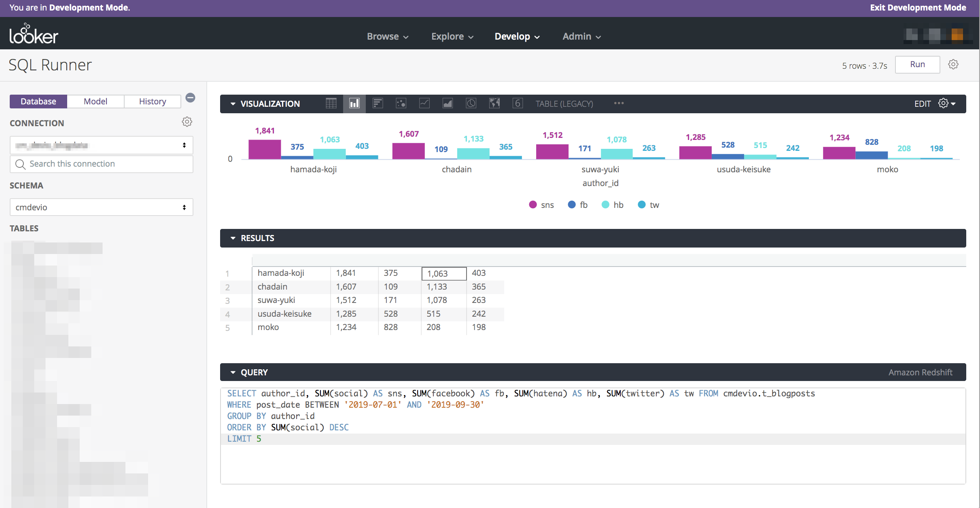Screen dimensions: 980x508
Task: Select the pie chart visualization
Action: (x=471, y=104)
